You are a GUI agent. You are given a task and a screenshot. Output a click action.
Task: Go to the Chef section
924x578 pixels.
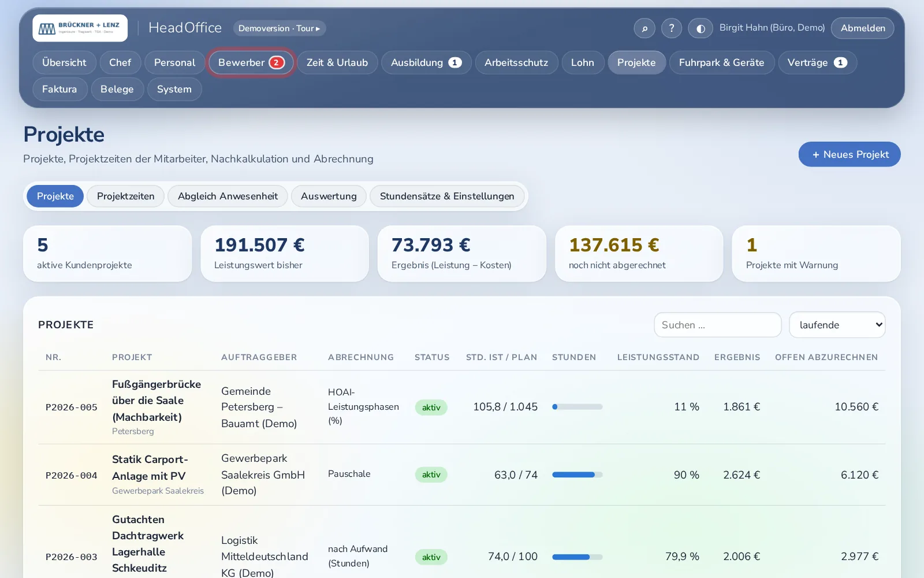pos(120,62)
